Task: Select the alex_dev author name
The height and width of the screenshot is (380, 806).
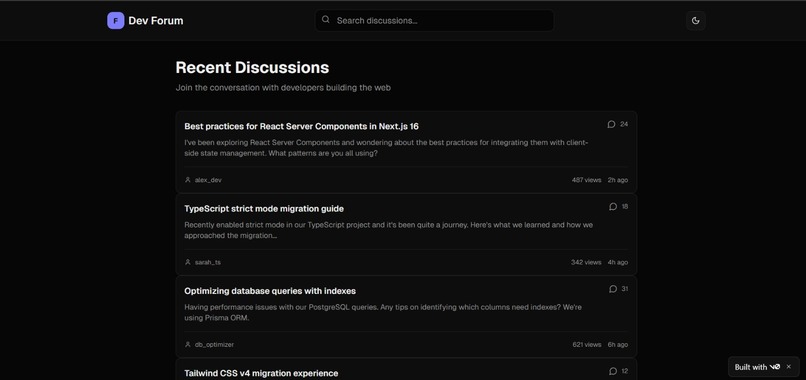Action: (208, 180)
